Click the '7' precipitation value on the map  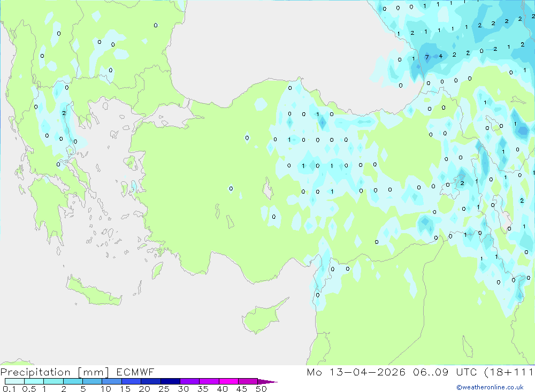click(x=426, y=57)
